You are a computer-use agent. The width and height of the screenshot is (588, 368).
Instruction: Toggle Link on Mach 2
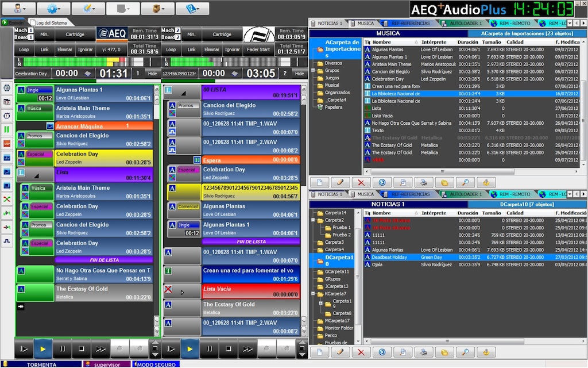pos(192,49)
